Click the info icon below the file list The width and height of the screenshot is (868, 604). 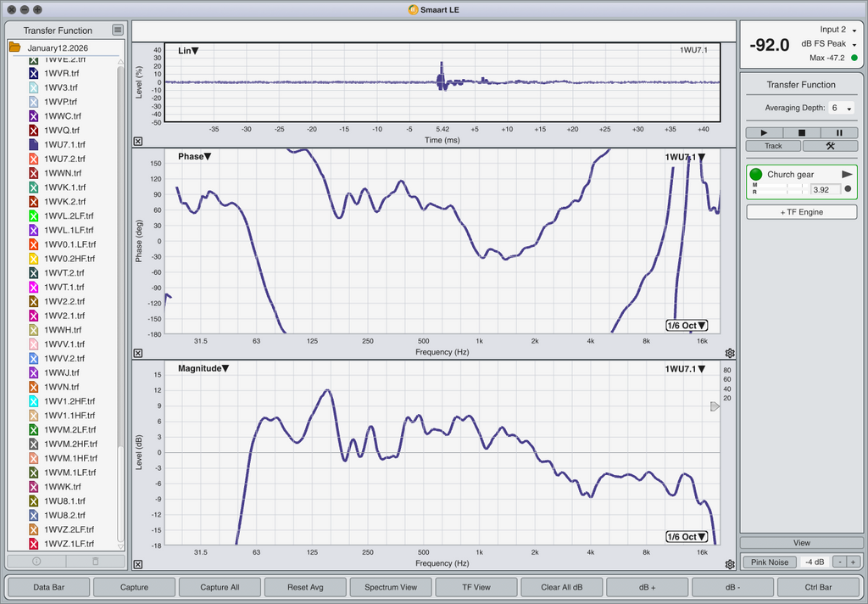(x=36, y=561)
